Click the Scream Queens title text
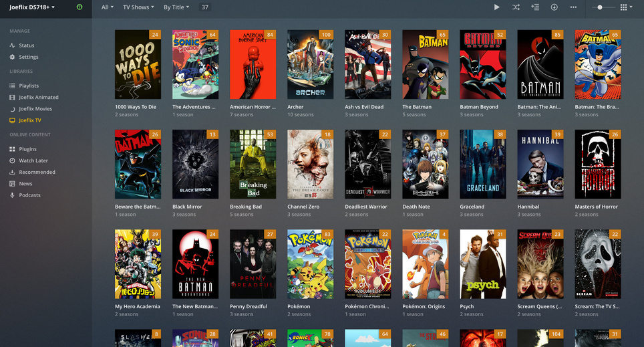The width and height of the screenshot is (644, 347). click(540, 307)
